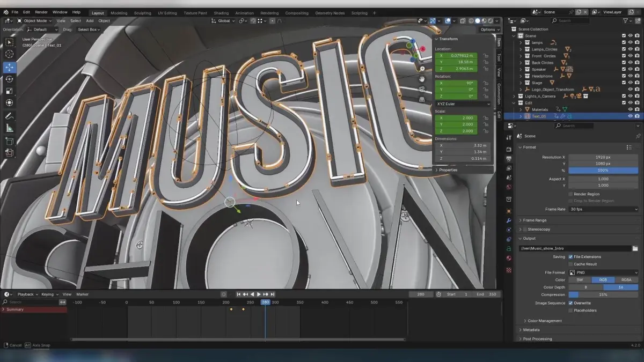Set color depth to 8
The height and width of the screenshot is (362, 644).
586,287
